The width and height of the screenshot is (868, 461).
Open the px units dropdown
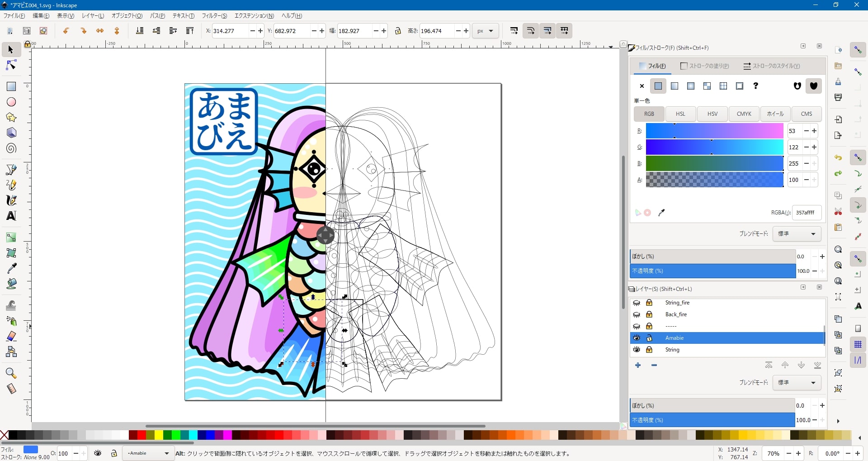point(486,31)
